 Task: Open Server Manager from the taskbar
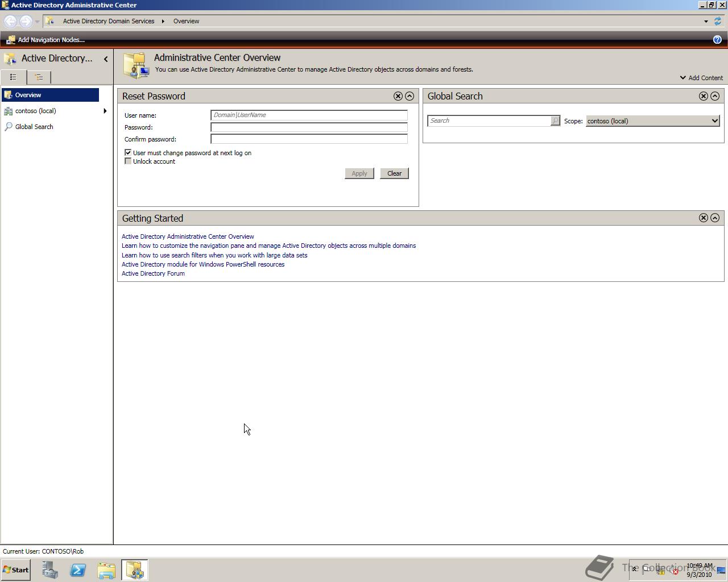tap(50, 570)
